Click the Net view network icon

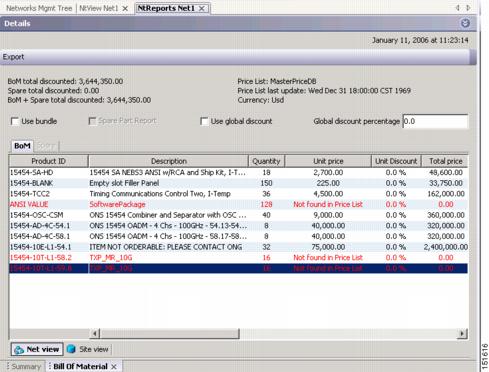coord(19,349)
